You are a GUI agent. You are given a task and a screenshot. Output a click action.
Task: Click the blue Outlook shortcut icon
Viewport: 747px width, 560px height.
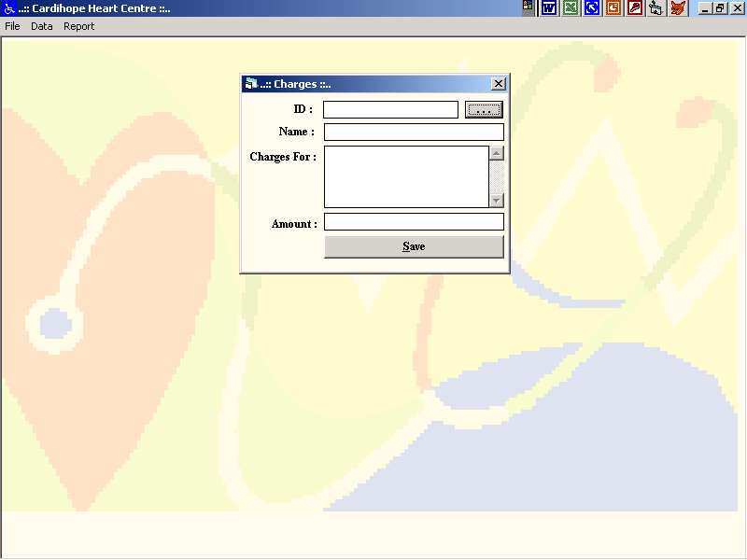coord(592,7)
